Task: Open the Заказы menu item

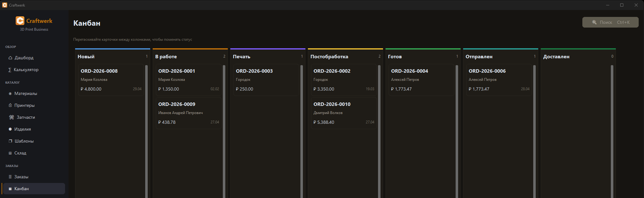Action: [21, 177]
